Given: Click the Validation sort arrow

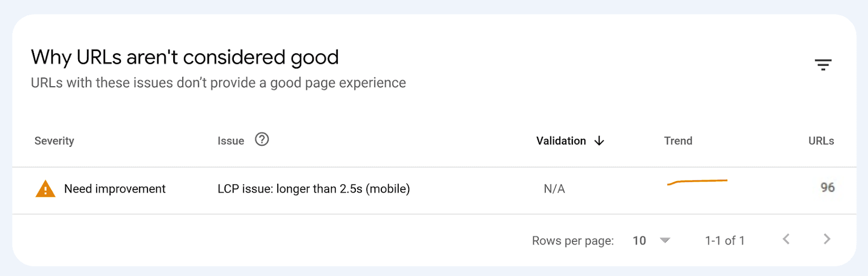Looking at the screenshot, I should pyautogui.click(x=599, y=141).
